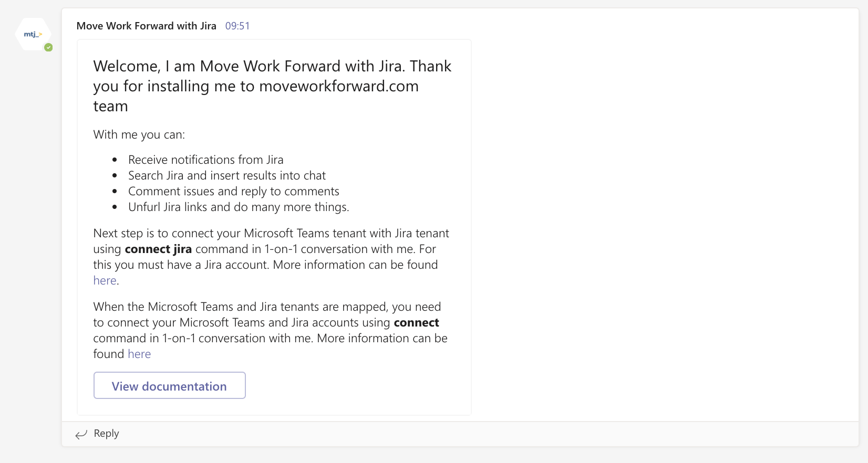The width and height of the screenshot is (868, 463).
Task: Click the reply arrow icon
Action: pos(81,434)
